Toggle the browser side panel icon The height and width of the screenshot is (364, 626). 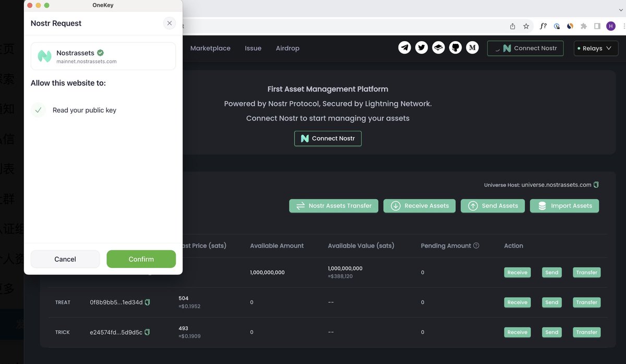click(x=597, y=26)
